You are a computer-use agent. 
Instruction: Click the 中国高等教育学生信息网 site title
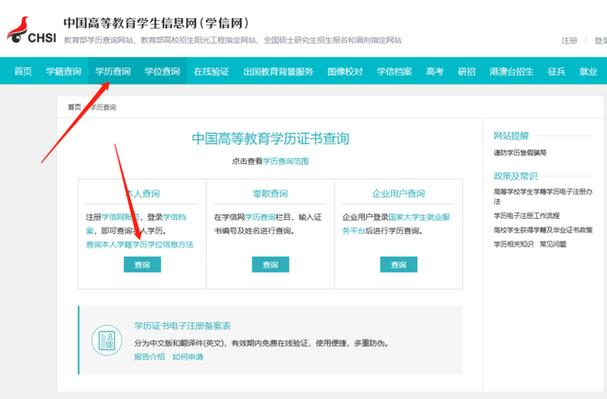point(156,23)
